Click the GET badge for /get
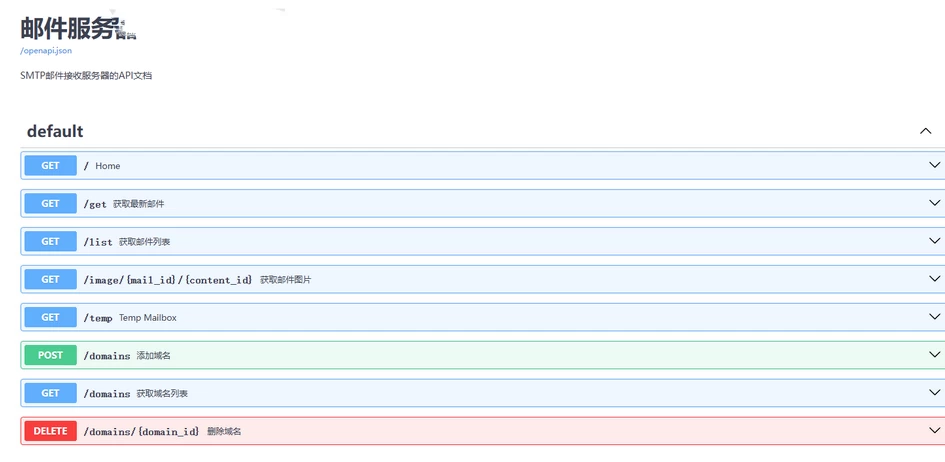945x462 pixels. [51, 204]
